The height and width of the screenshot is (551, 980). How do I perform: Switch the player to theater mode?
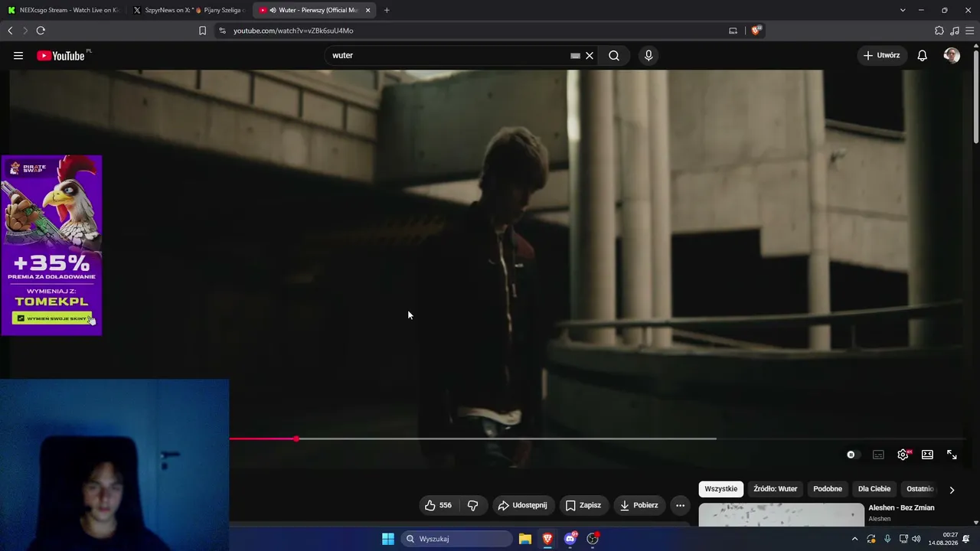pyautogui.click(x=927, y=455)
